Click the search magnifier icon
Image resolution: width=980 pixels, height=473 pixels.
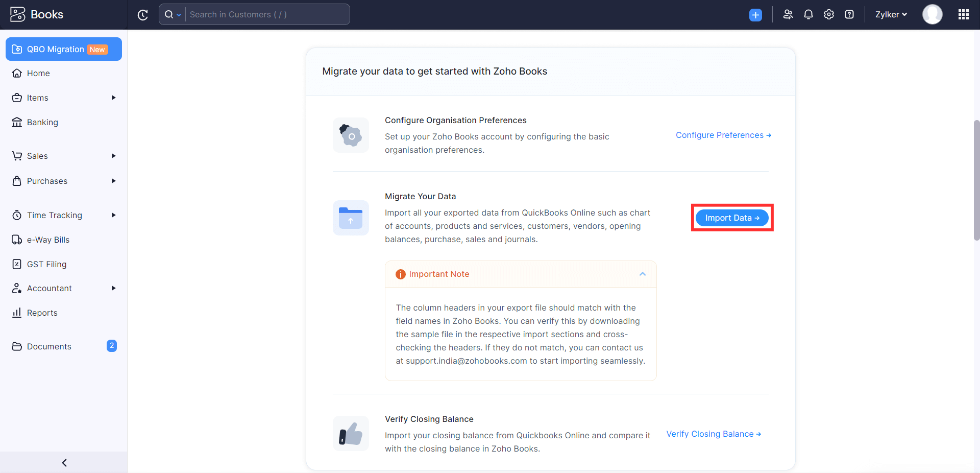169,14
